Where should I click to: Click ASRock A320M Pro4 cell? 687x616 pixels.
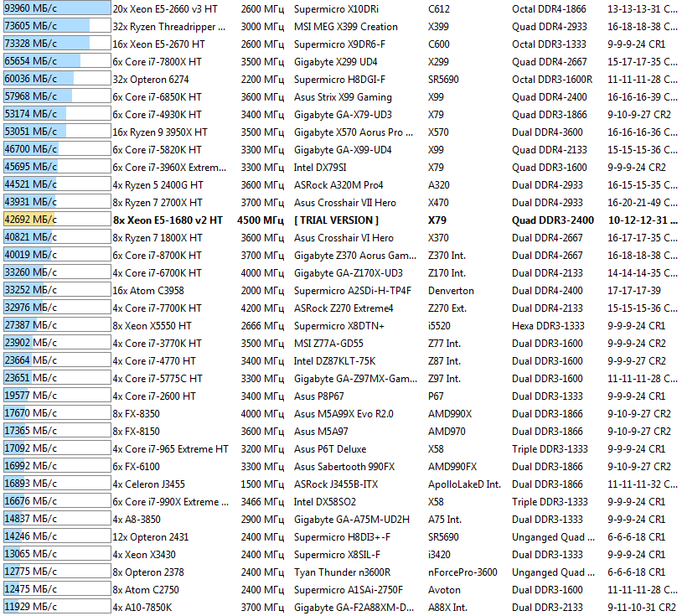338,185
